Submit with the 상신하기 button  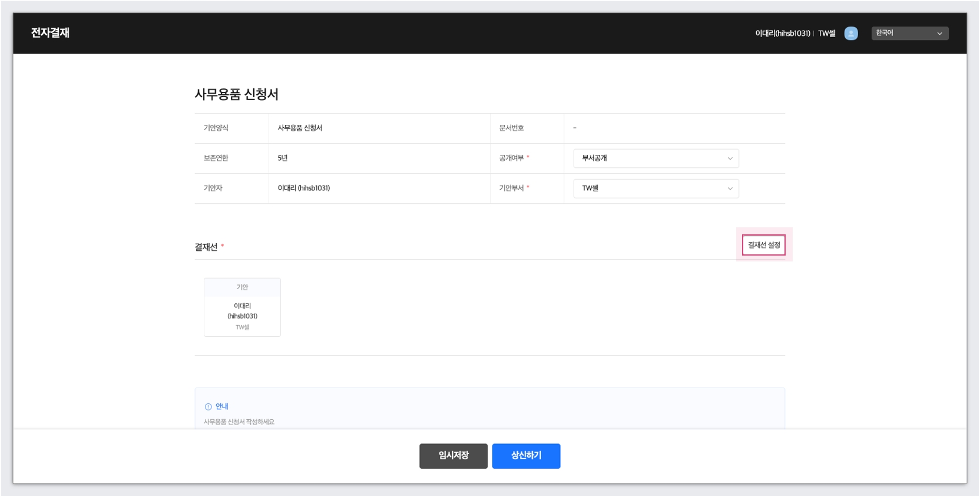[x=526, y=456]
